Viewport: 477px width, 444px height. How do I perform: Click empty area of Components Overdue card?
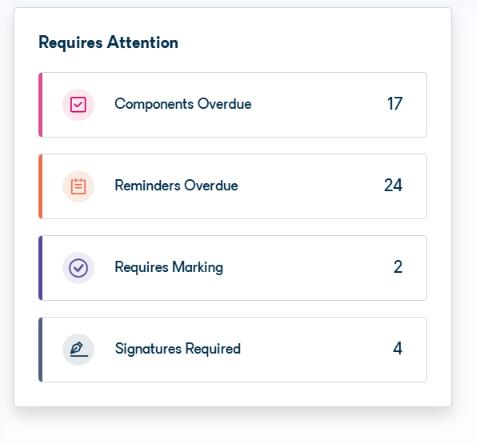click(x=317, y=105)
